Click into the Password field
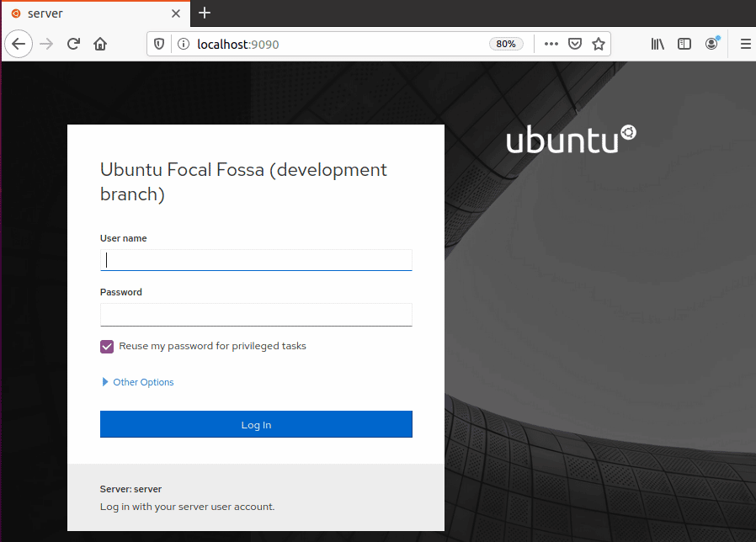756x542 pixels. 256,315
